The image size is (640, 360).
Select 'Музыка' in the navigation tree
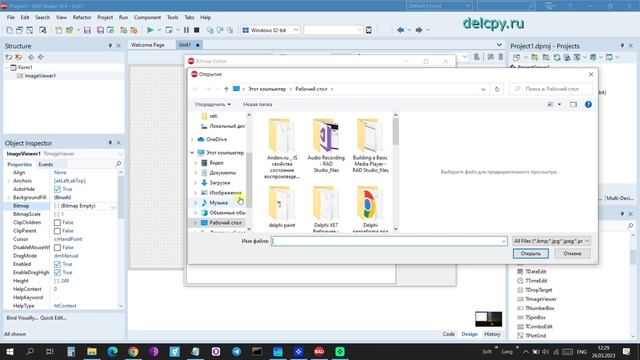coord(218,203)
